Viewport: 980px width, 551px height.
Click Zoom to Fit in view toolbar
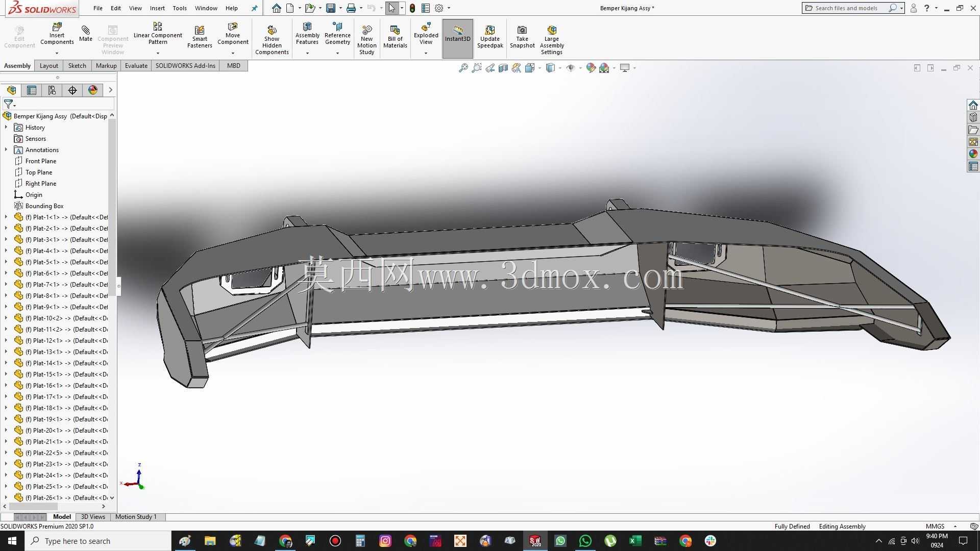(x=463, y=68)
